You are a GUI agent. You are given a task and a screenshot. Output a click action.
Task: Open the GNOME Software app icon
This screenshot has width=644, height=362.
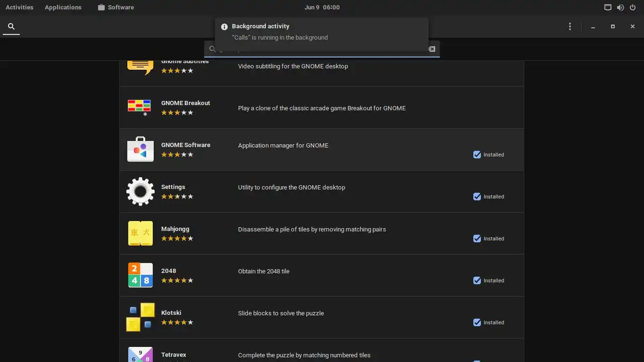coord(140,149)
